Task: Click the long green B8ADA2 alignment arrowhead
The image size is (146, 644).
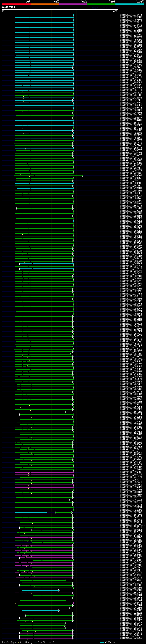Action: coord(82,176)
